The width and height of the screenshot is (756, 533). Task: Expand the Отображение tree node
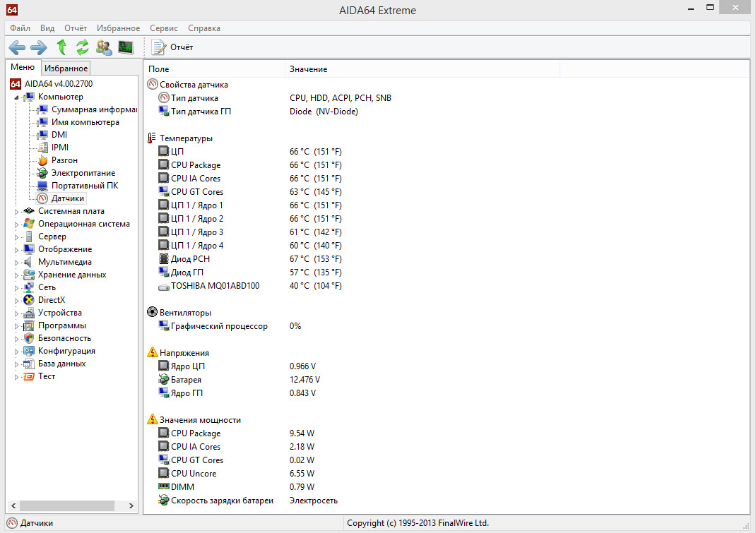[x=16, y=250]
